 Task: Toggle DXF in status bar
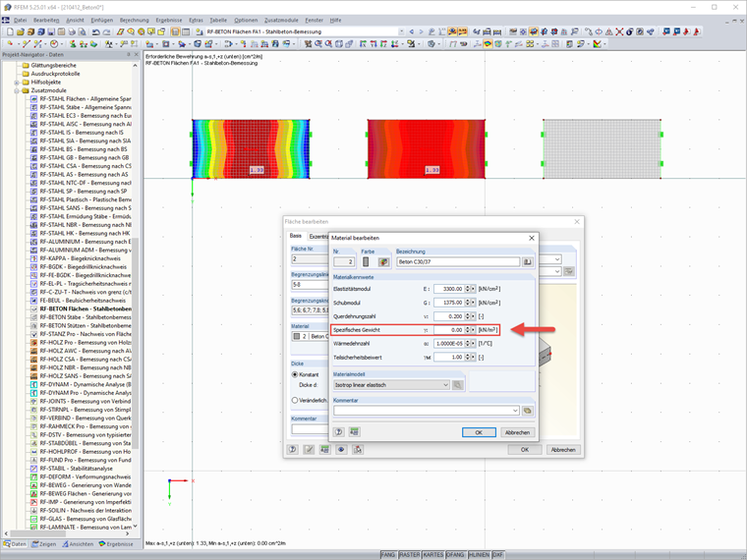coord(497,555)
